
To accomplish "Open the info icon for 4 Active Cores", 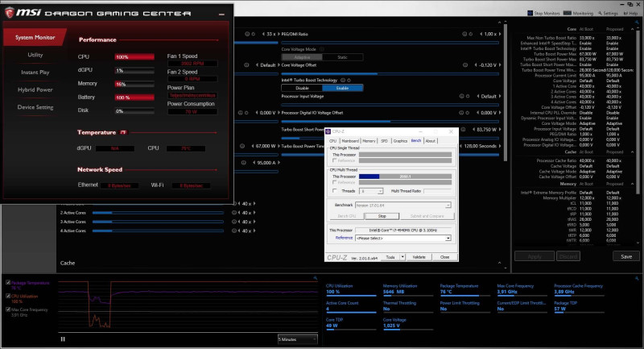I will 234,231.
